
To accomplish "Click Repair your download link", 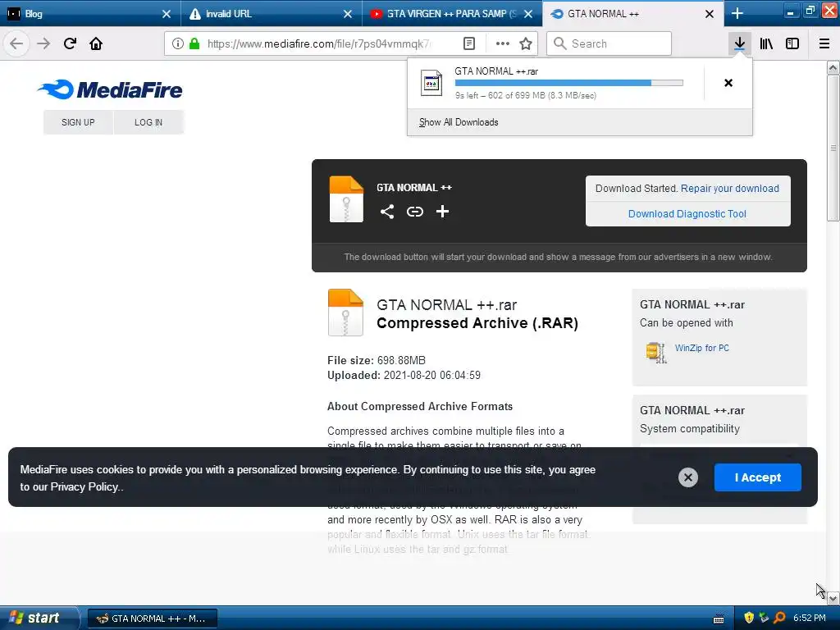I will [729, 188].
